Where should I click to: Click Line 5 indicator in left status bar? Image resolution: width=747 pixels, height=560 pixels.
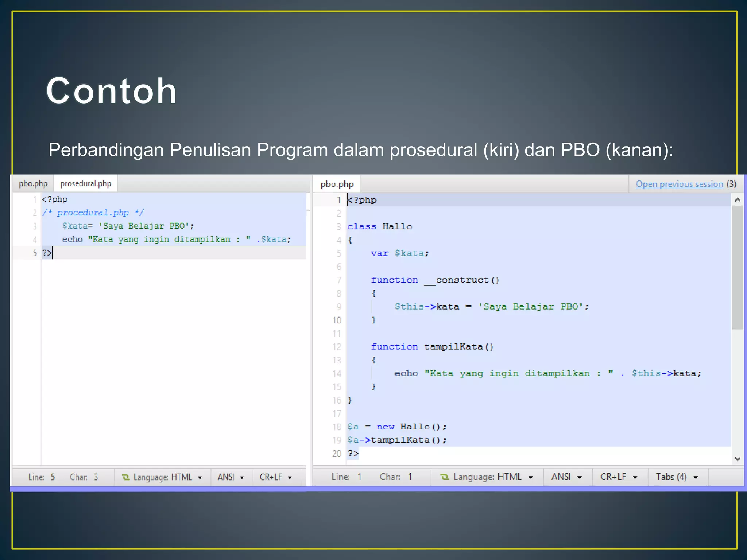tap(42, 477)
